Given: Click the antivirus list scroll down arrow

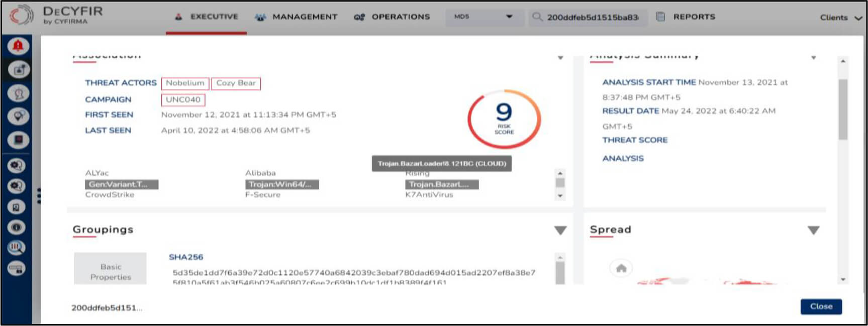Looking at the screenshot, I should (x=560, y=196).
